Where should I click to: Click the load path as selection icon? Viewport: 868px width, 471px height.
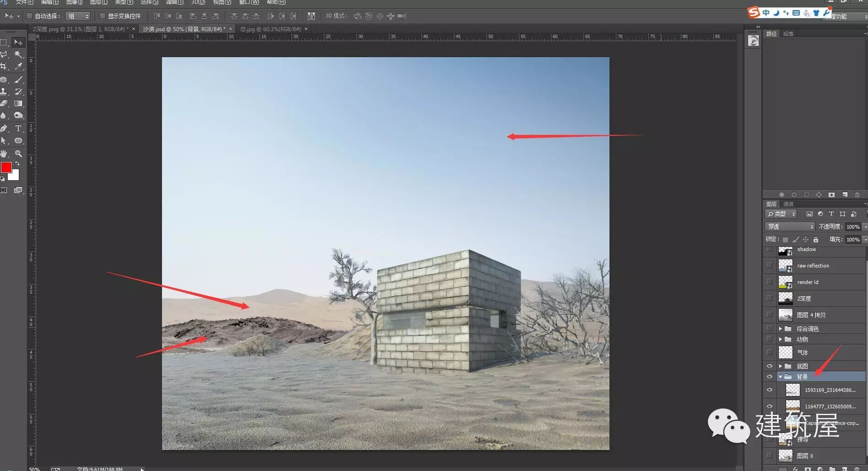click(x=806, y=195)
